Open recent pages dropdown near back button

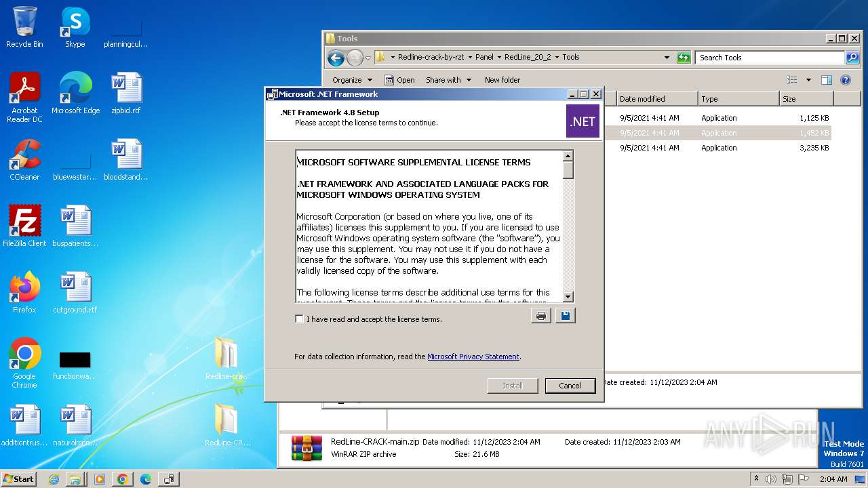pyautogui.click(x=368, y=58)
